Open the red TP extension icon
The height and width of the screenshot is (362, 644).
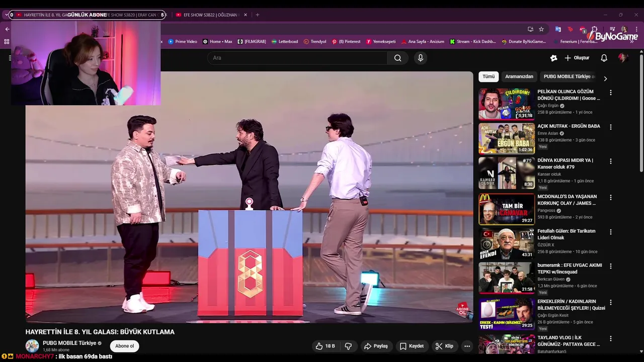click(570, 29)
